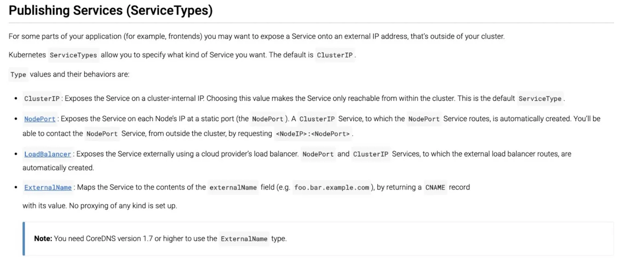Image resolution: width=644 pixels, height=265 pixels.
Task: Click ClusterIP code in the LoadBalancer bullet
Action: tap(371, 154)
